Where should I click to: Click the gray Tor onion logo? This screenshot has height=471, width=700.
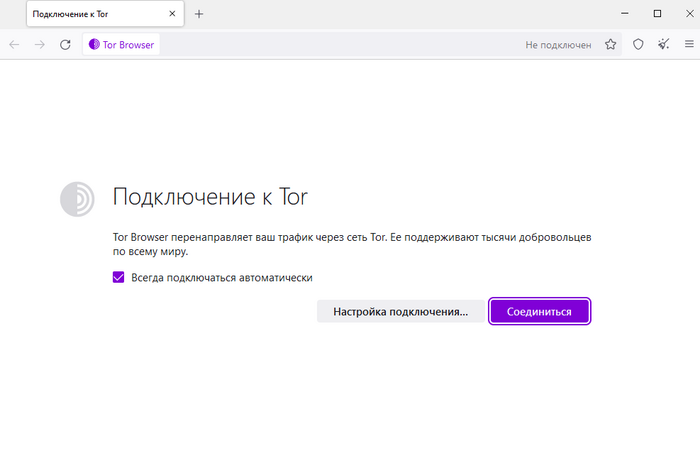[77, 199]
